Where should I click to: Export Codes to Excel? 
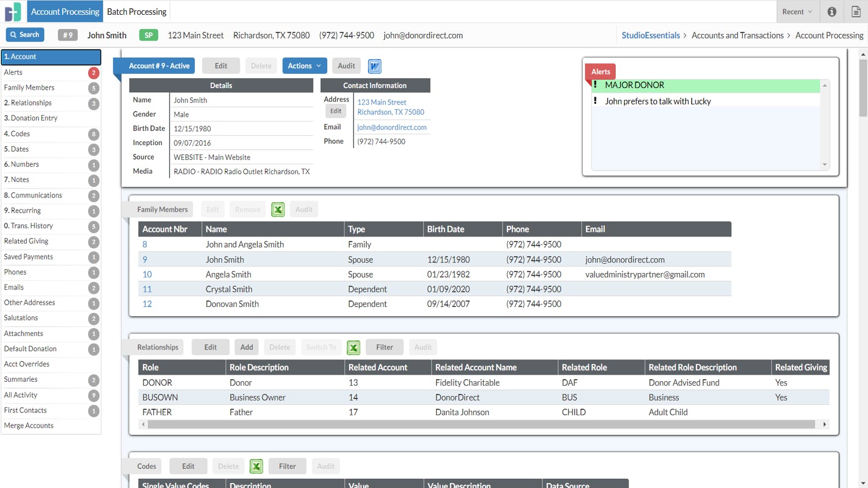pos(256,466)
